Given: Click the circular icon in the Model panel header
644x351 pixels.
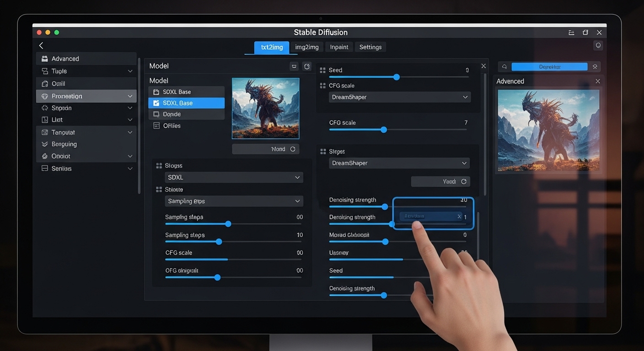Looking at the screenshot, I should [x=307, y=66].
